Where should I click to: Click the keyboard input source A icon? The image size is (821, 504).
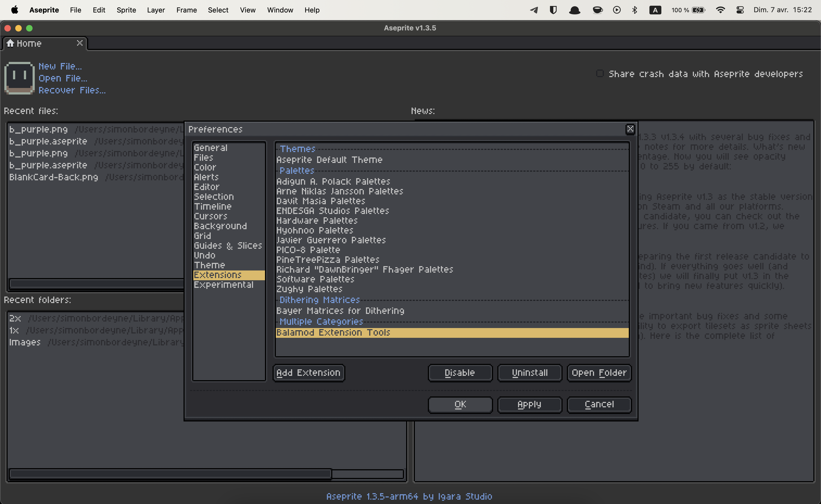click(655, 10)
